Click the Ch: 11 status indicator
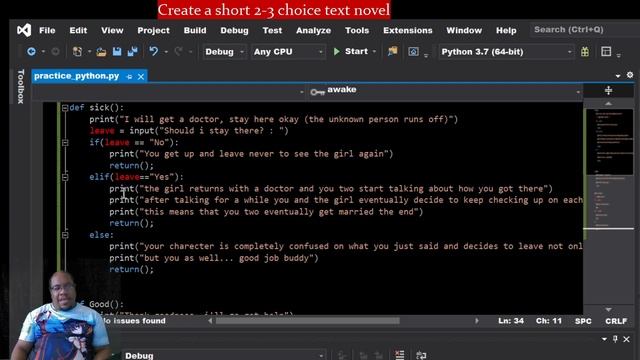 (549, 321)
